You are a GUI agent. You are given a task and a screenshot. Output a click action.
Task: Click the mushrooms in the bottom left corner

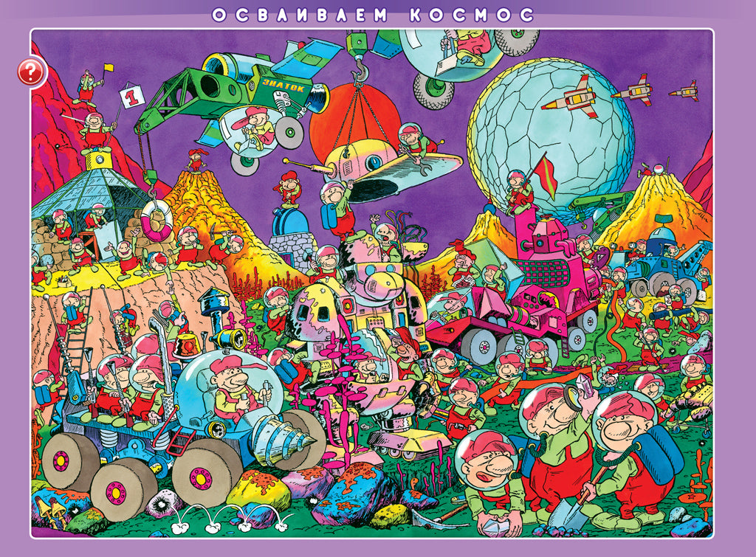[x=49, y=508]
